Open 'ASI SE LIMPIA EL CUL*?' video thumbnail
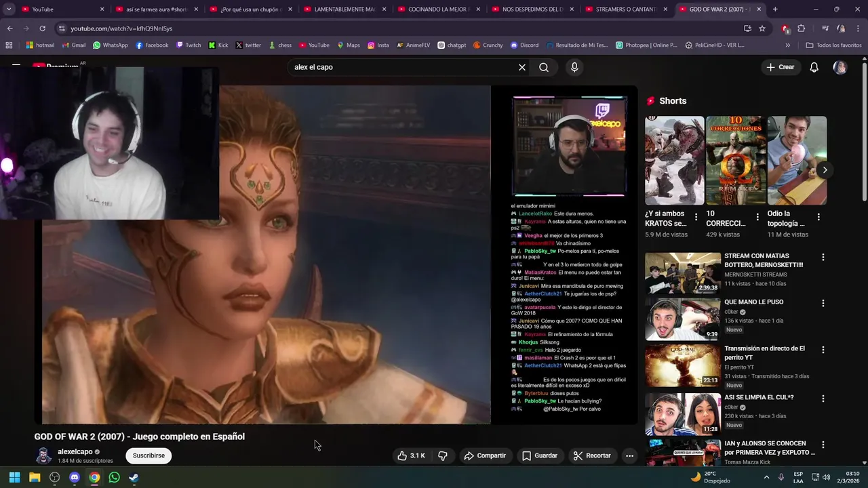 (682, 413)
